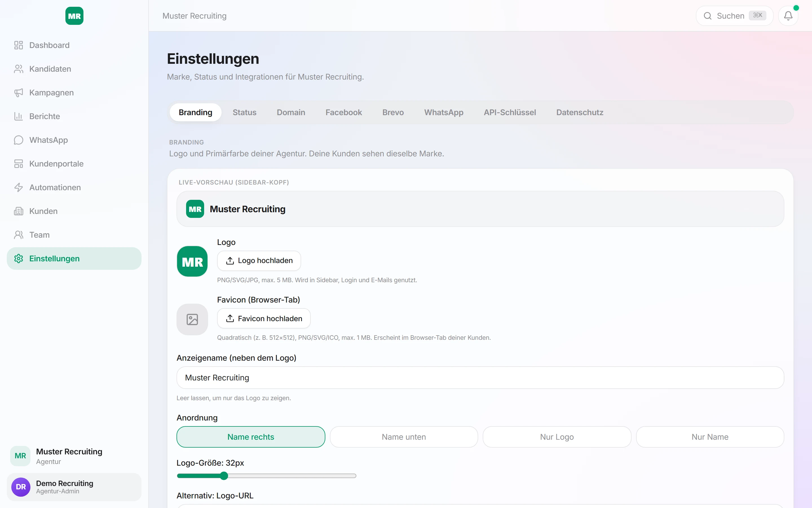Click the Alternativ: Logo-URL label
Screen dimensions: 812x508
[x=215, y=496]
